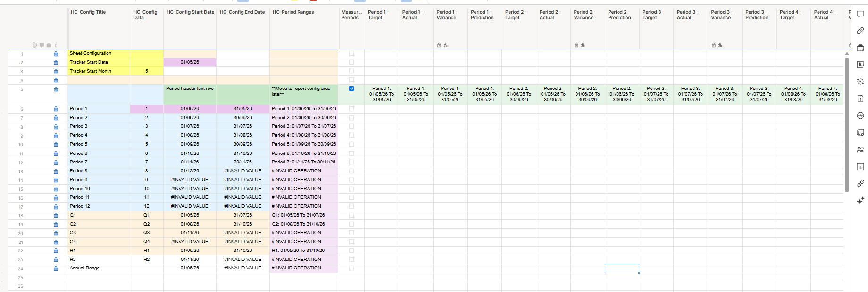Check the Measurement Periods box for Annual Range row

pyautogui.click(x=351, y=268)
